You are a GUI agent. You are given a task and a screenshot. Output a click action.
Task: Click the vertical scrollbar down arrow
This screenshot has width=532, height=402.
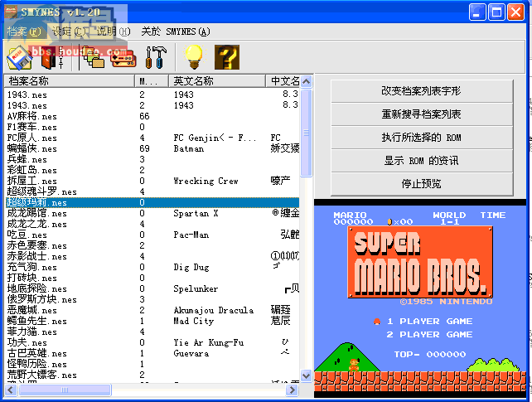(306, 375)
